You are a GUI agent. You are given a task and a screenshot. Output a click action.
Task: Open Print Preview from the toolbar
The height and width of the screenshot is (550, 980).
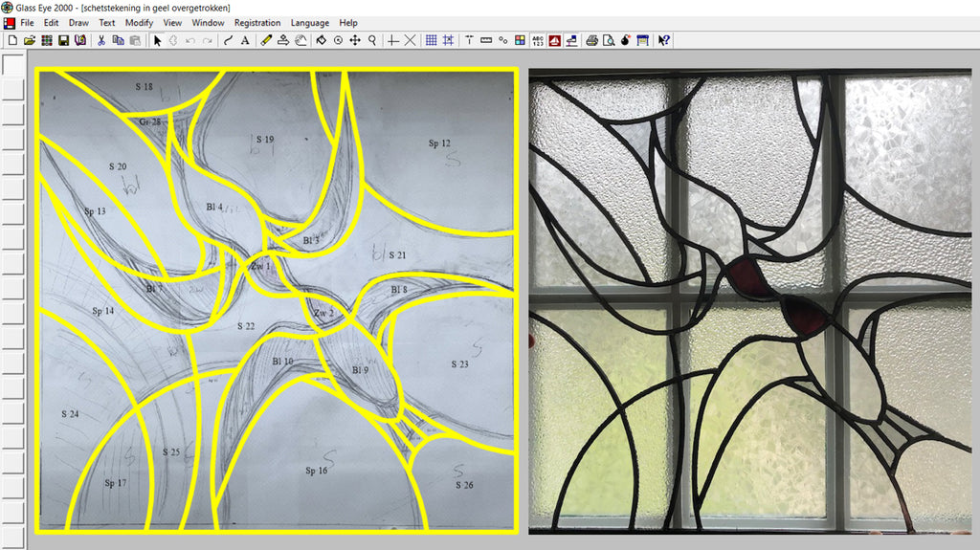(x=608, y=40)
